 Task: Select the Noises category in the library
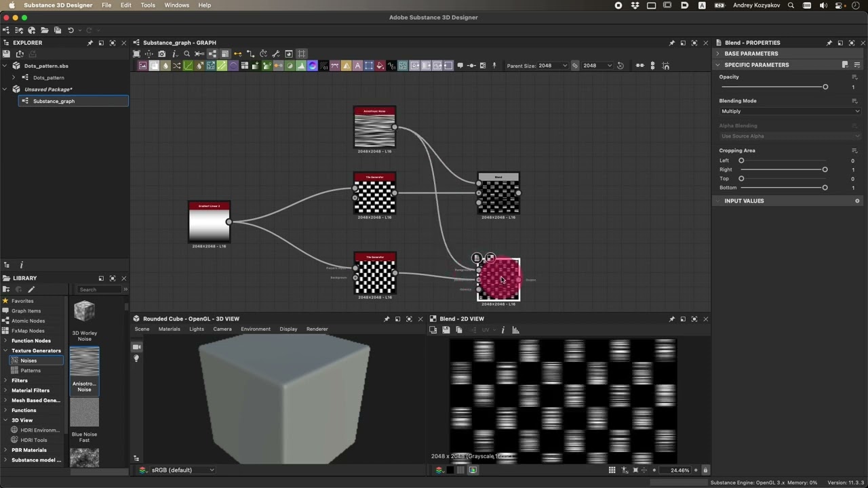click(x=36, y=361)
